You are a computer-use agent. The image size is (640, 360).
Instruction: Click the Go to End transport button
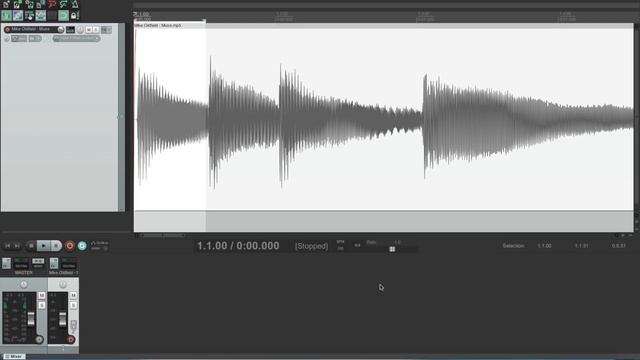tap(17, 246)
